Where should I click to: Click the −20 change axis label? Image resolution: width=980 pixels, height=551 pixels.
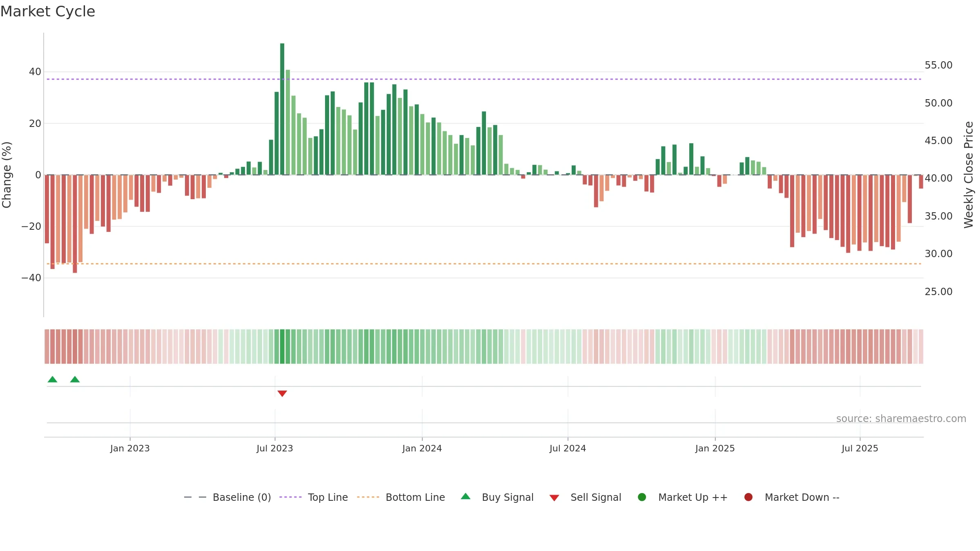tap(31, 227)
